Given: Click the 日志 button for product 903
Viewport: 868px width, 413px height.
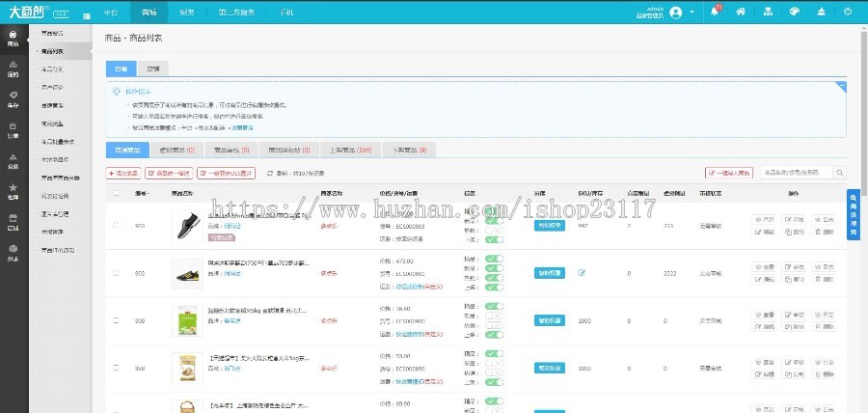Looking at the screenshot, I should coord(824,220).
